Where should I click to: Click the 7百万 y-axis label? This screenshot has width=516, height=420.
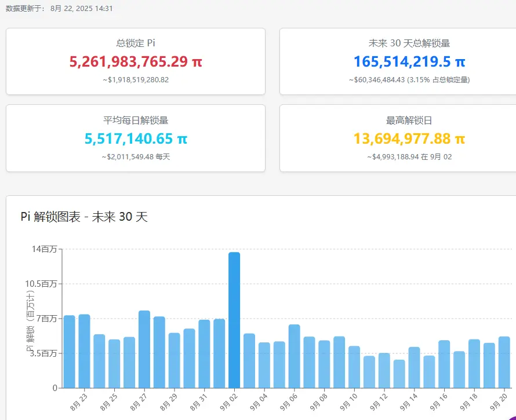point(47,319)
